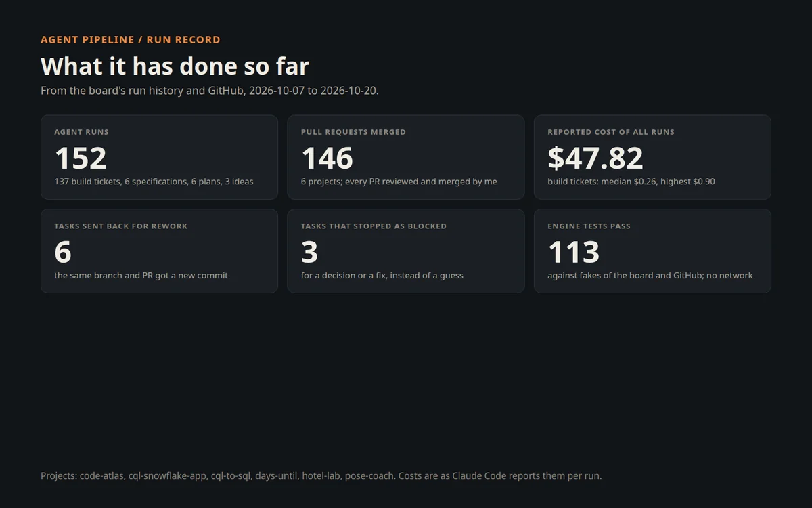812x508 pixels.
Task: Click the 'AGENT PIPELINE / RUN RECORD' heading label
Action: 131,40
